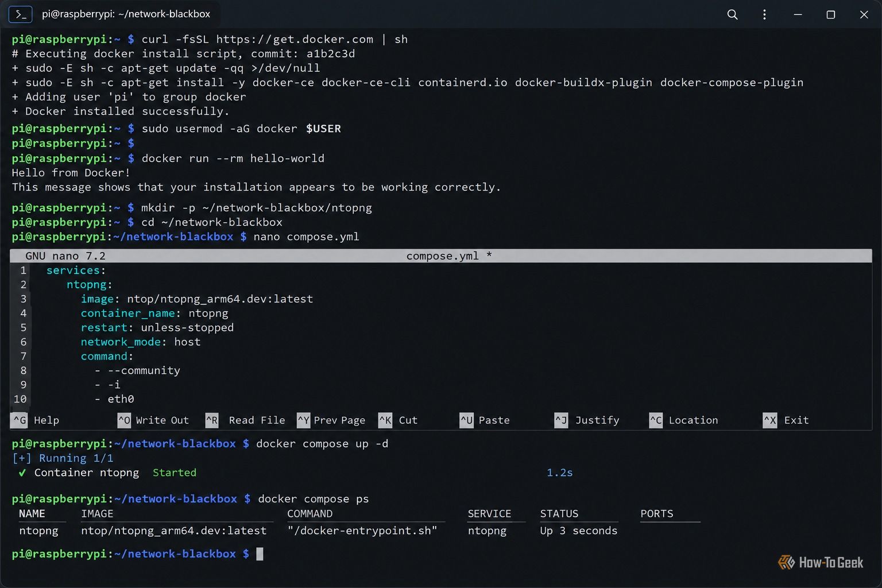Image resolution: width=882 pixels, height=588 pixels.
Task: Click the ^G Help nano shortcut
Action: tap(35, 420)
